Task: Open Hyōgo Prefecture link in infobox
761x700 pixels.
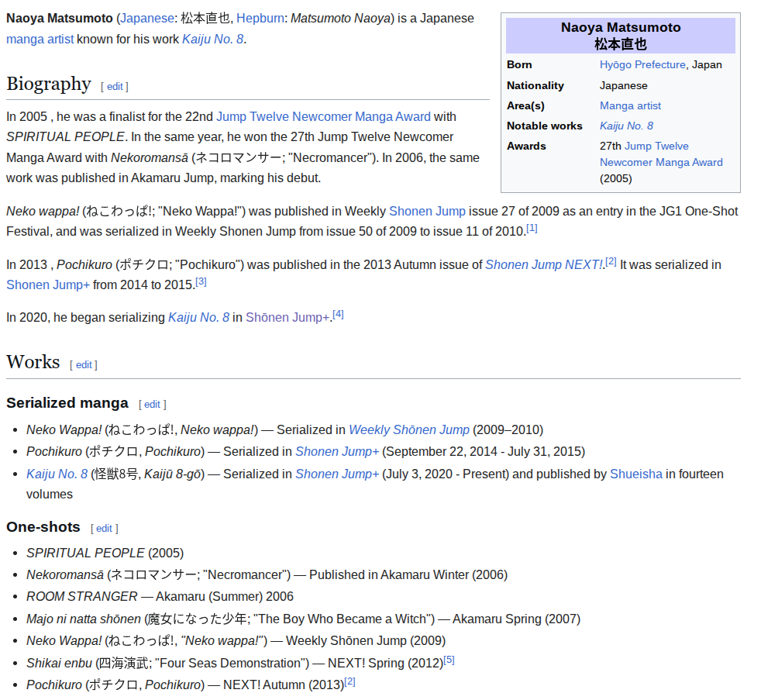Action: point(642,65)
